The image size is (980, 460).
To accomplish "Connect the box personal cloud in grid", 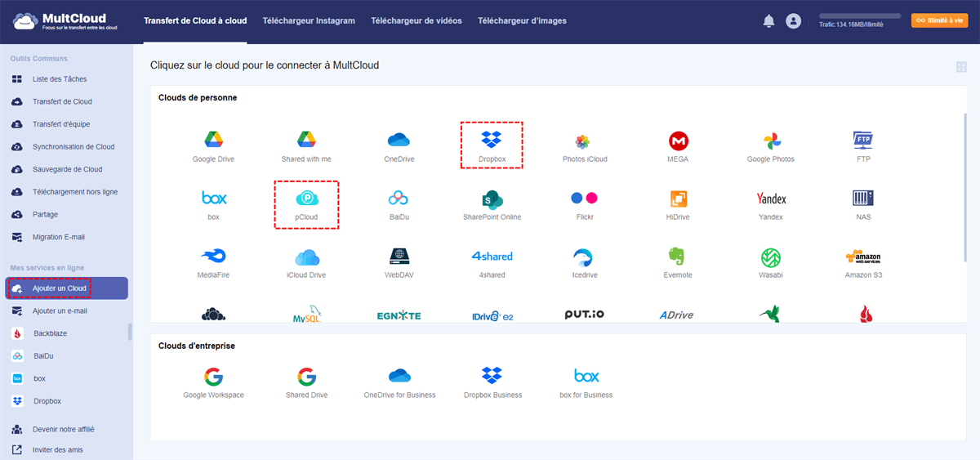I will (x=213, y=204).
